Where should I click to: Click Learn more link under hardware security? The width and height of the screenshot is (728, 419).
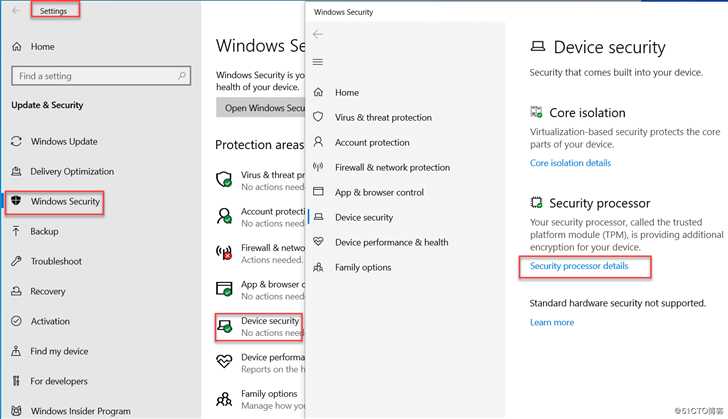(x=552, y=322)
